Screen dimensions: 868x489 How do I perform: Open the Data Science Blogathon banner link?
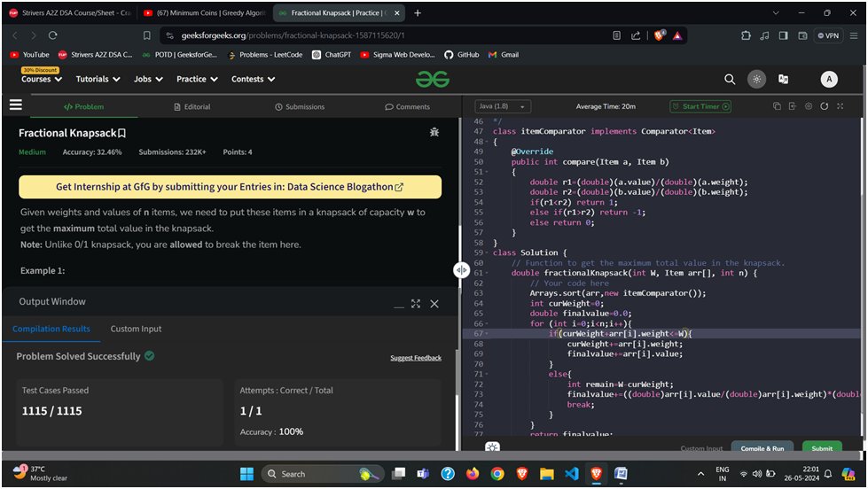click(x=230, y=187)
